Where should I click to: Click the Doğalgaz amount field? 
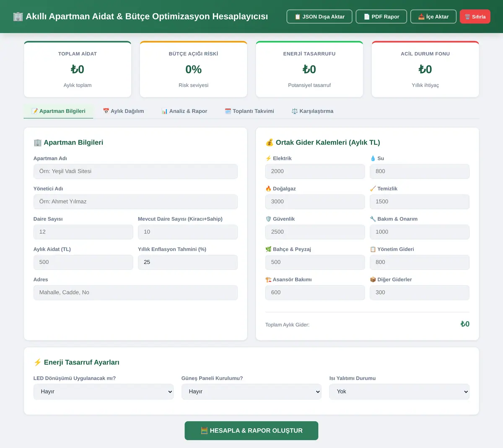315,201
